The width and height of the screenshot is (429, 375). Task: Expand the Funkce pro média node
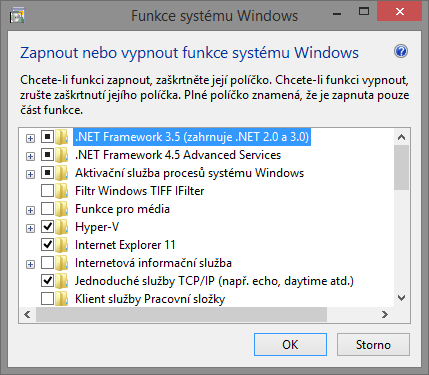click(x=30, y=210)
